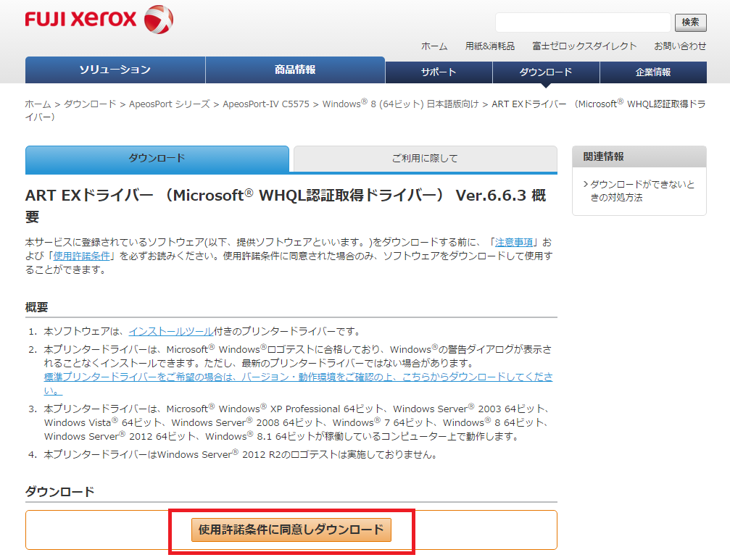Open the ホーム top link
Viewport: 730px width, 560px height.
click(x=434, y=46)
